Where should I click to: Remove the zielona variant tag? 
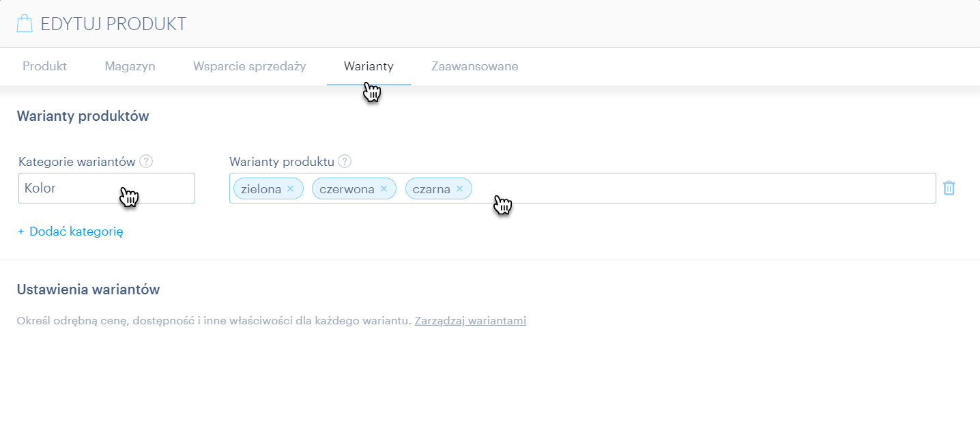pyautogui.click(x=290, y=189)
